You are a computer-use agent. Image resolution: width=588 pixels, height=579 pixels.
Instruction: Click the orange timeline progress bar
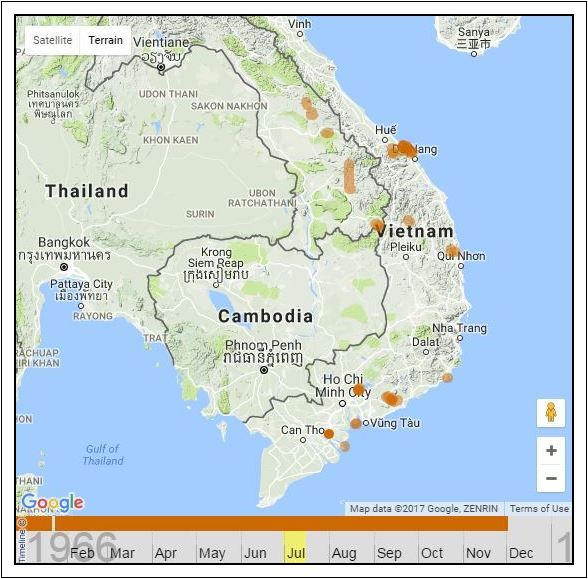pos(281,523)
